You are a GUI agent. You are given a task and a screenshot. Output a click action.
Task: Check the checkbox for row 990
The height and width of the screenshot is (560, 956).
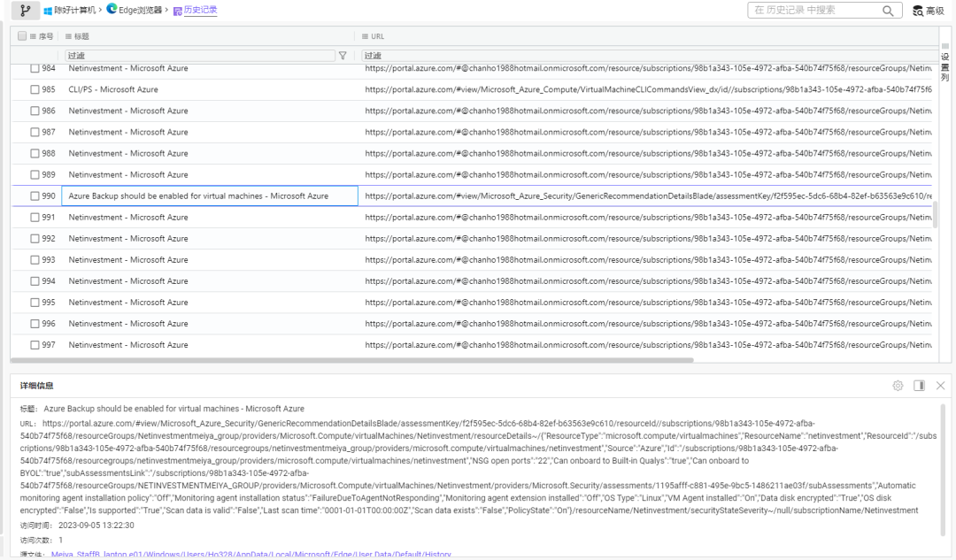(35, 196)
